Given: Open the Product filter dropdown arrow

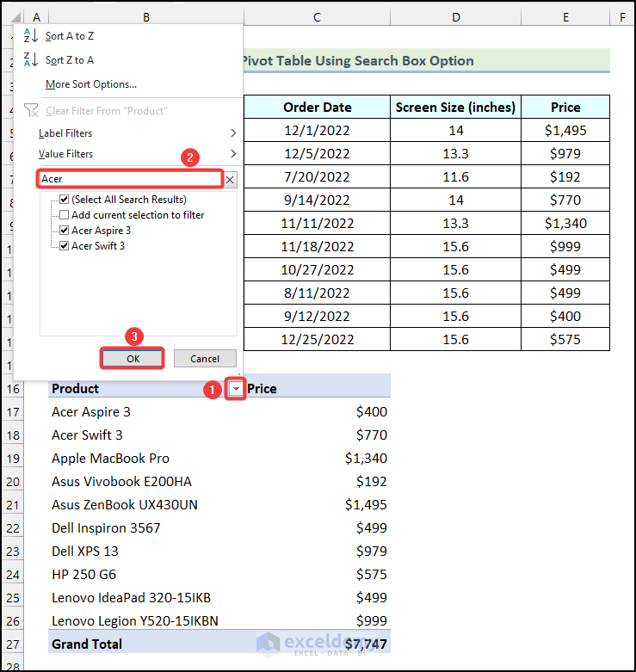Looking at the screenshot, I should pos(236,389).
